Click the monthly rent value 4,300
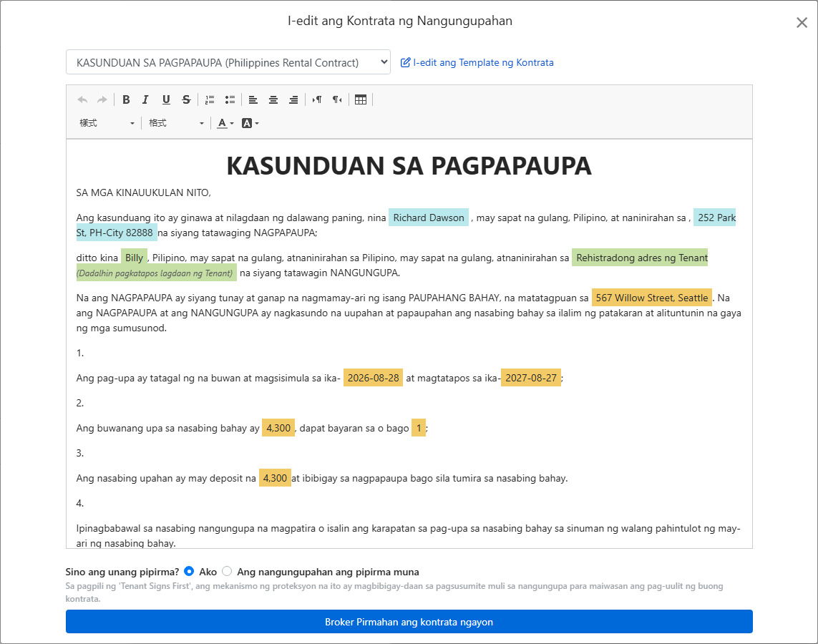Image resolution: width=818 pixels, height=644 pixels. point(278,428)
